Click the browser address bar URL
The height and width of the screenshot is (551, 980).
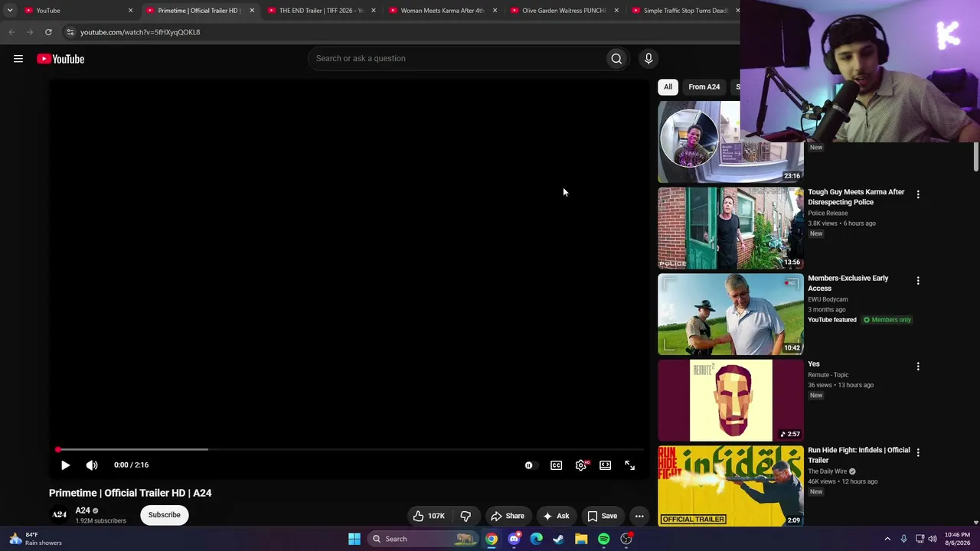pos(140,32)
